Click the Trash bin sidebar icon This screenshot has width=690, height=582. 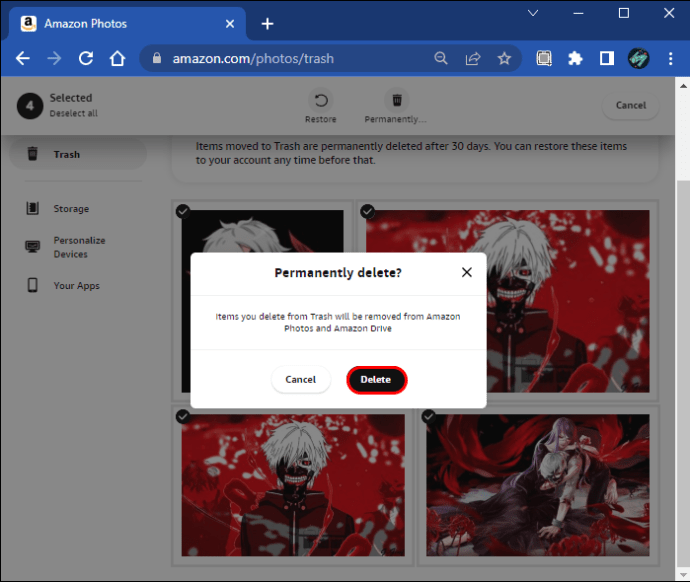pyautogui.click(x=33, y=154)
